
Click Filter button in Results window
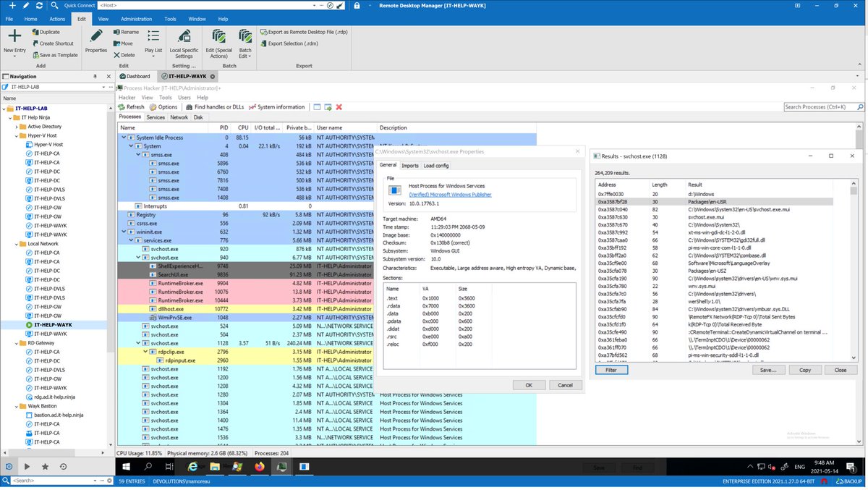click(611, 370)
